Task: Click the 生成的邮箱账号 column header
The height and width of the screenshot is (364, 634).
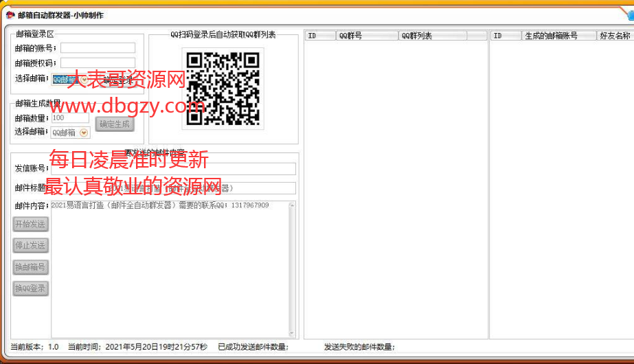Action: [559, 36]
